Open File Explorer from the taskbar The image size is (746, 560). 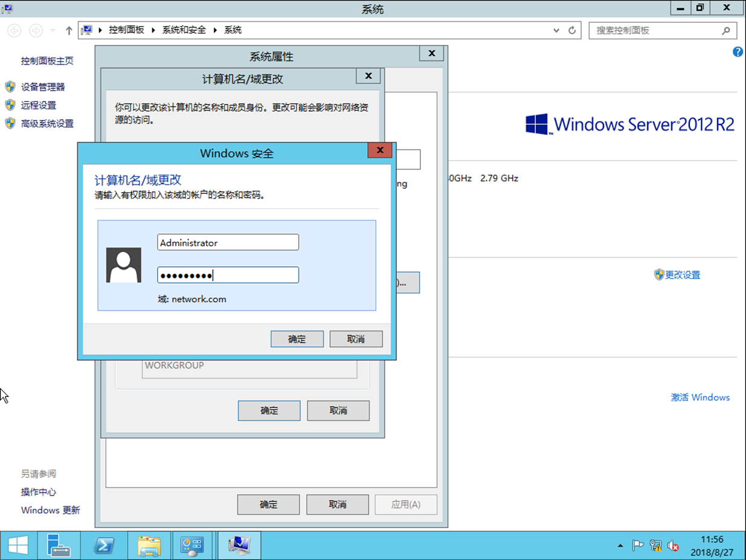tap(149, 546)
